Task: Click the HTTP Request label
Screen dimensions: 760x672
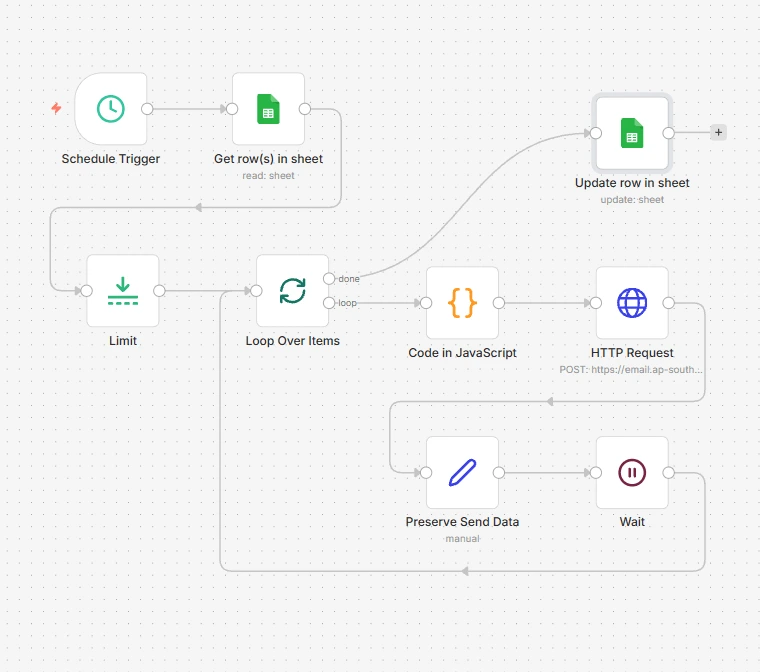Action: 632,353
